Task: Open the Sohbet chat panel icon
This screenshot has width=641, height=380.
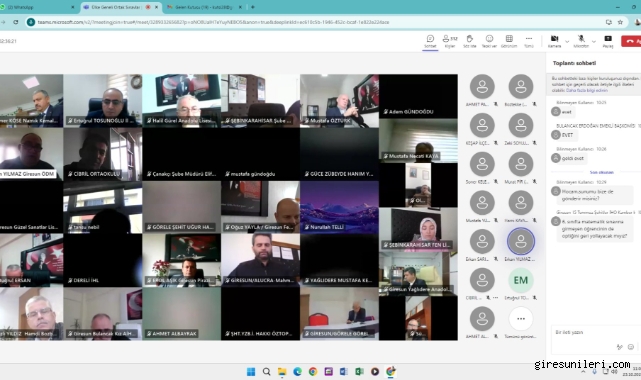Action: pyautogui.click(x=430, y=41)
